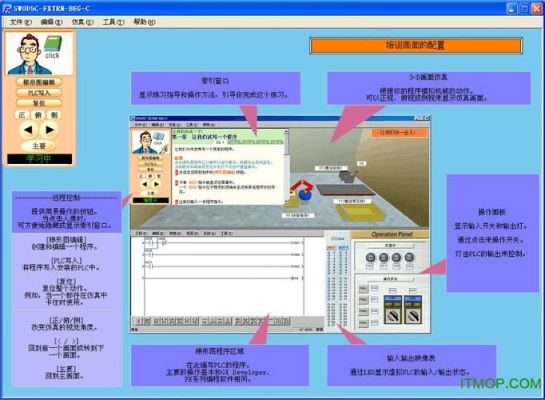Screen dimensions: 545x400
Task: Switch simulation to 正 front view
Action: click(22, 115)
